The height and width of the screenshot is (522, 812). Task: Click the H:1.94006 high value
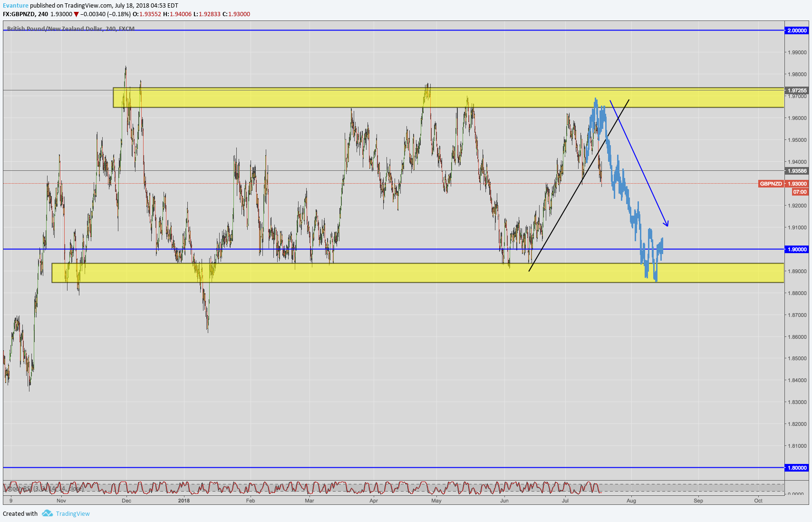point(177,14)
